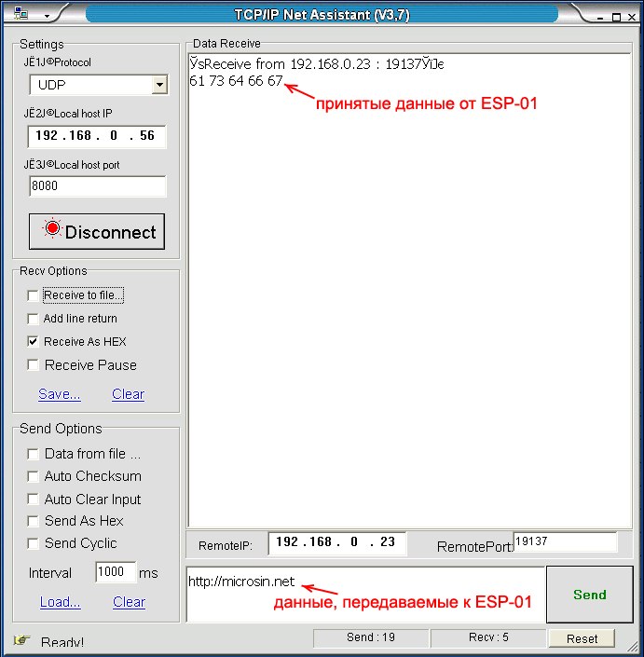Click the Disconnect button
This screenshot has height=657, width=644.
tap(97, 232)
